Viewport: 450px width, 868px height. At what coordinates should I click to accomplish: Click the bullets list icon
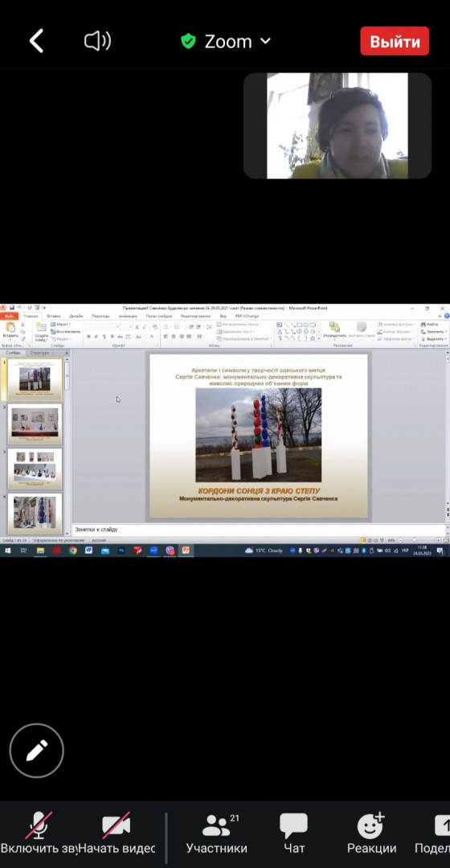(x=166, y=327)
